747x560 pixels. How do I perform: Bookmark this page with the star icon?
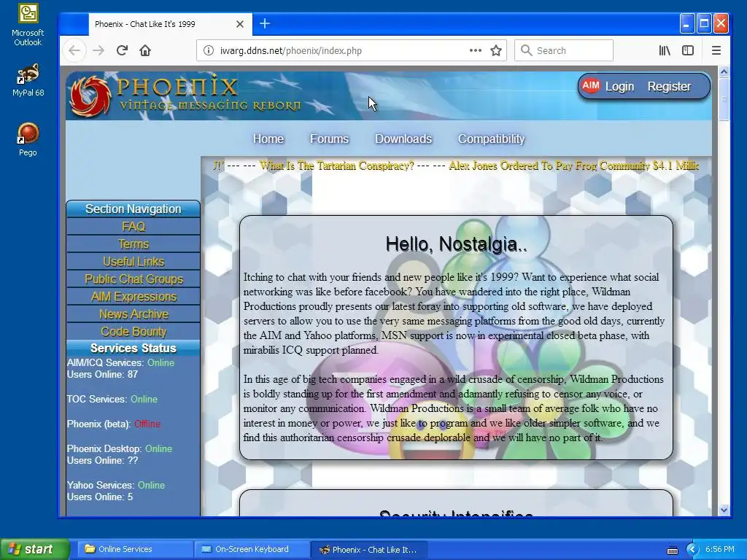pyautogui.click(x=496, y=50)
